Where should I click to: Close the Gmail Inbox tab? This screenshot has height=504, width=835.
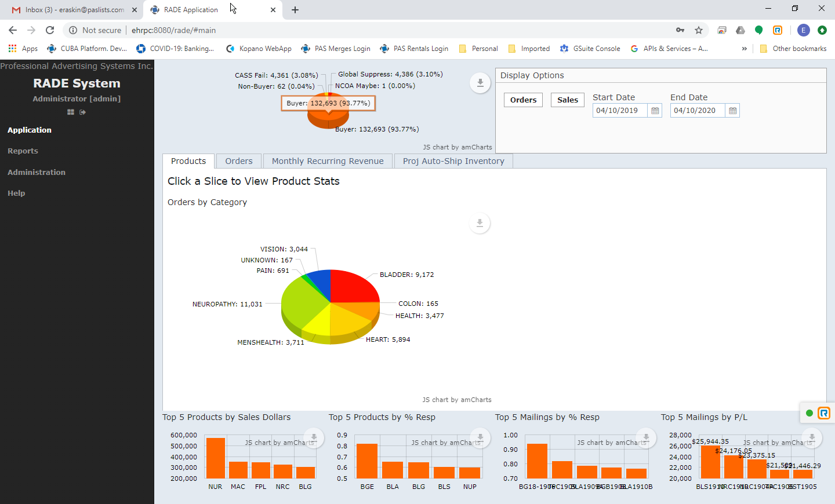(x=135, y=10)
